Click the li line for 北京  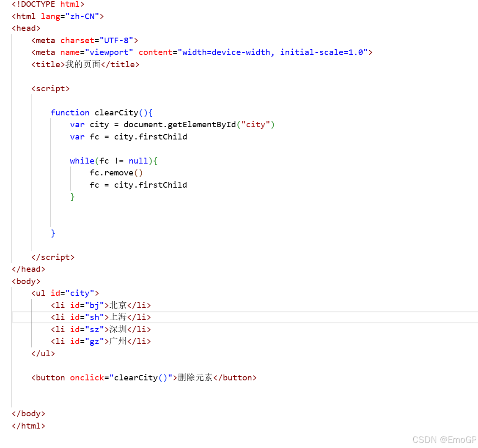(101, 306)
